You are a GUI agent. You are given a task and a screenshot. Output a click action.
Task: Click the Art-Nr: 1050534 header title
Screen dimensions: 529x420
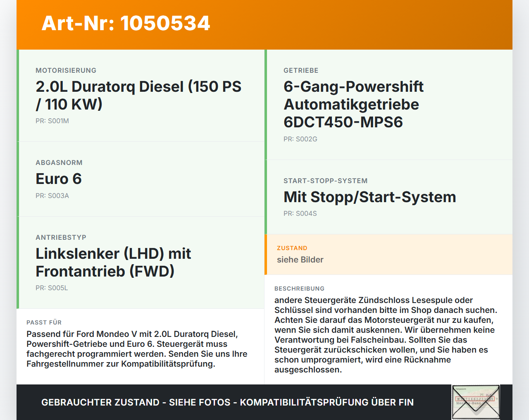[x=126, y=23]
